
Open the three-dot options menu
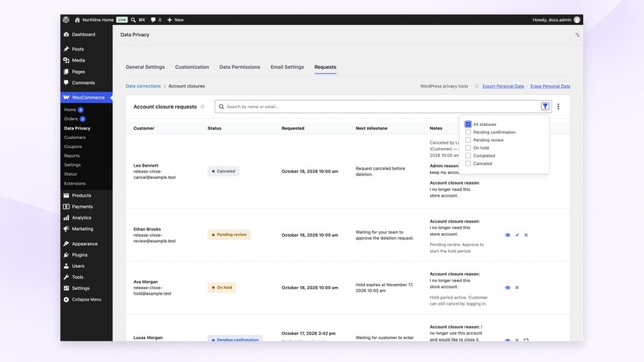pos(558,107)
